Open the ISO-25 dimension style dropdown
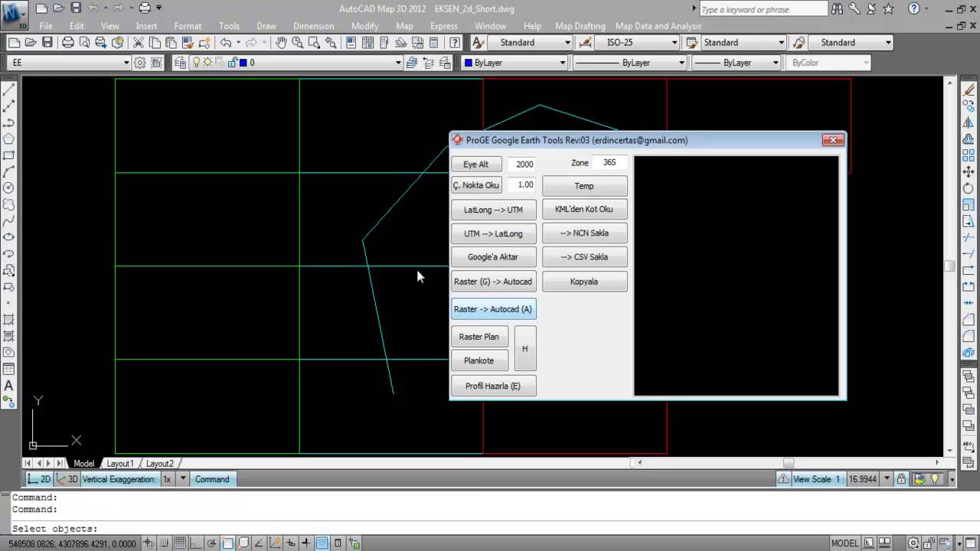This screenshot has width=980, height=551. [x=674, y=43]
